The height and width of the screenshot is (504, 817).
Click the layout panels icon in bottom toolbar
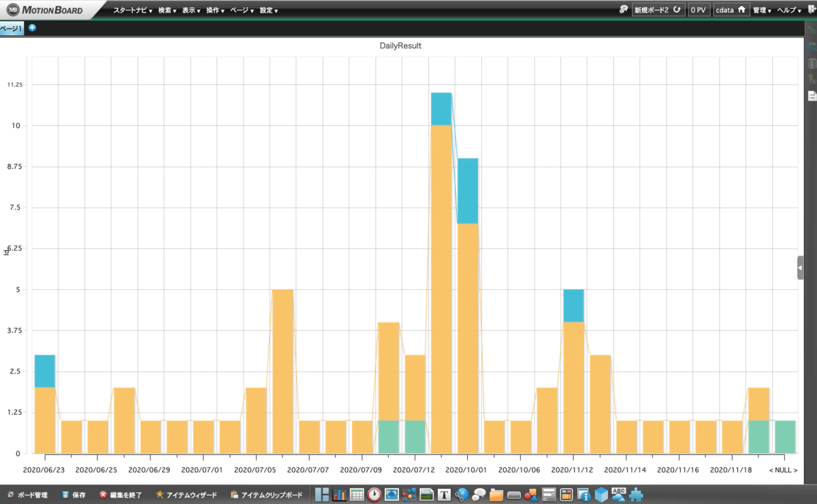coord(321,494)
